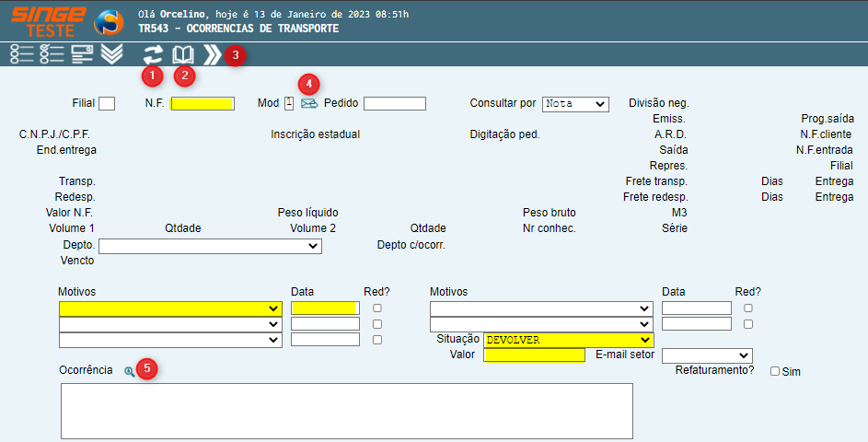Click the Frete redesp. label

[x=655, y=197]
